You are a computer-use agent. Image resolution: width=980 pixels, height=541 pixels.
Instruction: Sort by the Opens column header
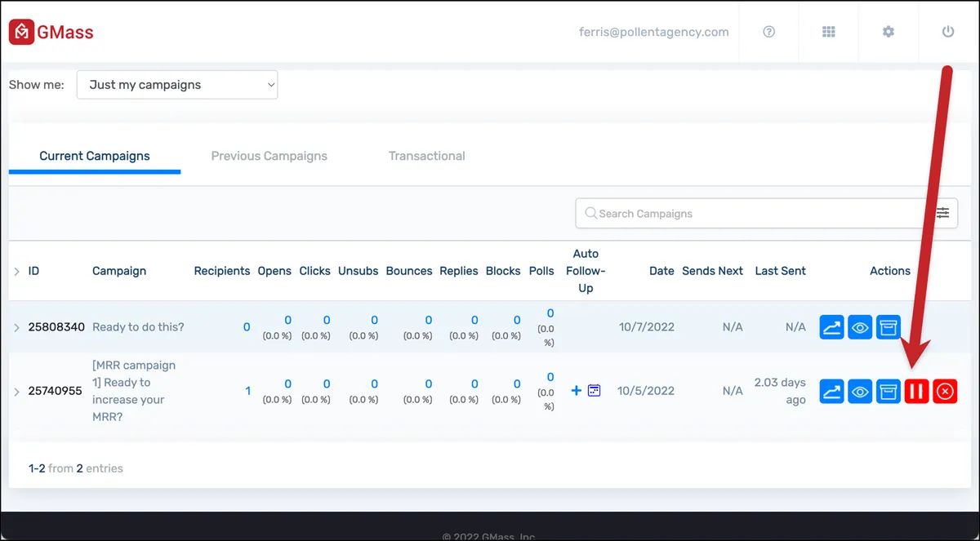[x=274, y=271]
